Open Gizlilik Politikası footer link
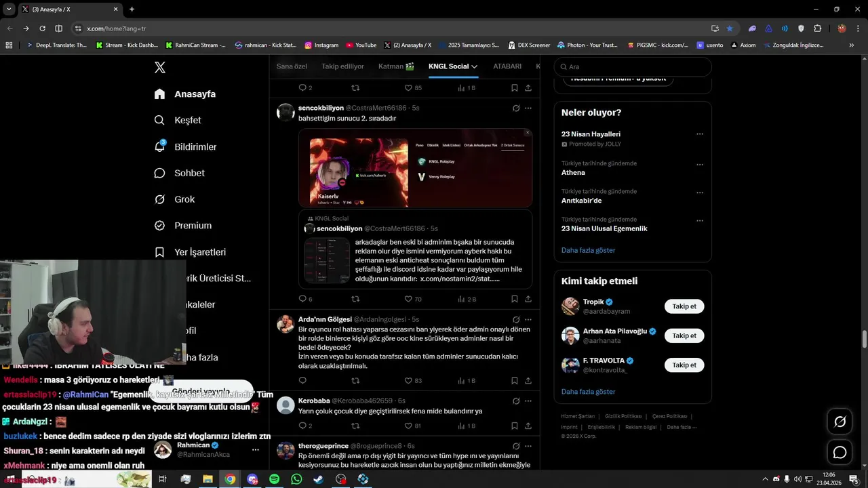868x488 pixels. [x=623, y=416]
